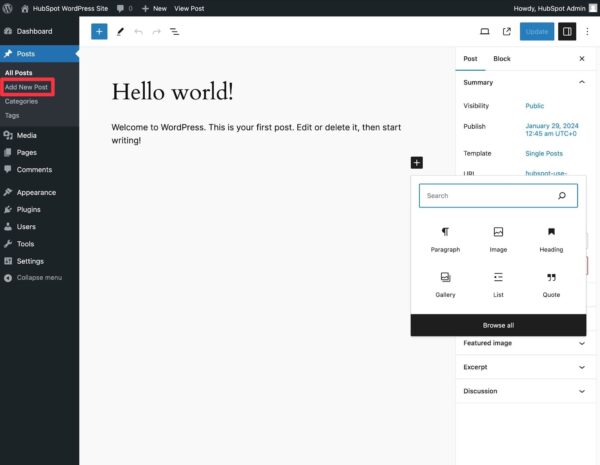Image resolution: width=600 pixels, height=465 pixels.
Task: Expand the Featured image section
Action: point(582,343)
